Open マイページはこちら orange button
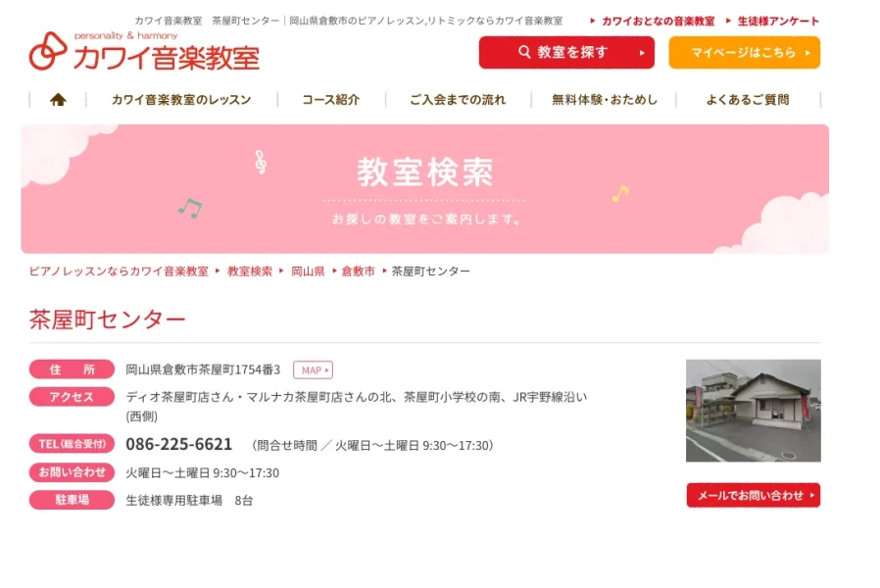 [x=744, y=53]
